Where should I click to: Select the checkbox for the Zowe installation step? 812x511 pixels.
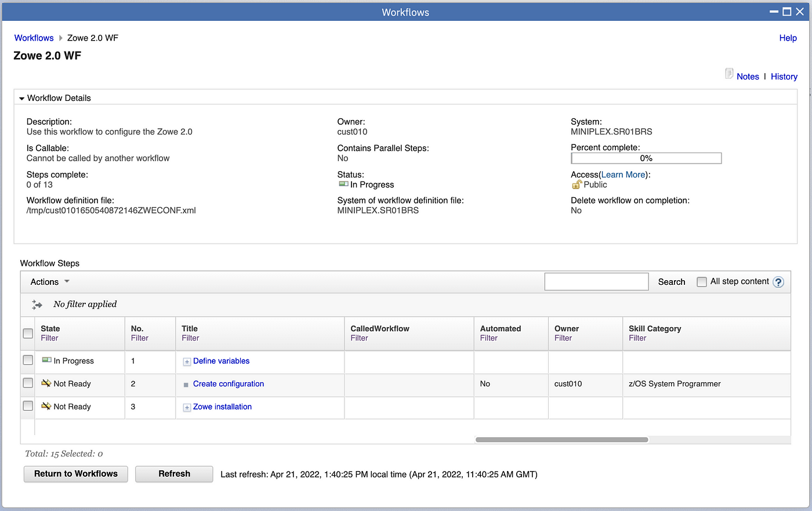click(x=28, y=405)
